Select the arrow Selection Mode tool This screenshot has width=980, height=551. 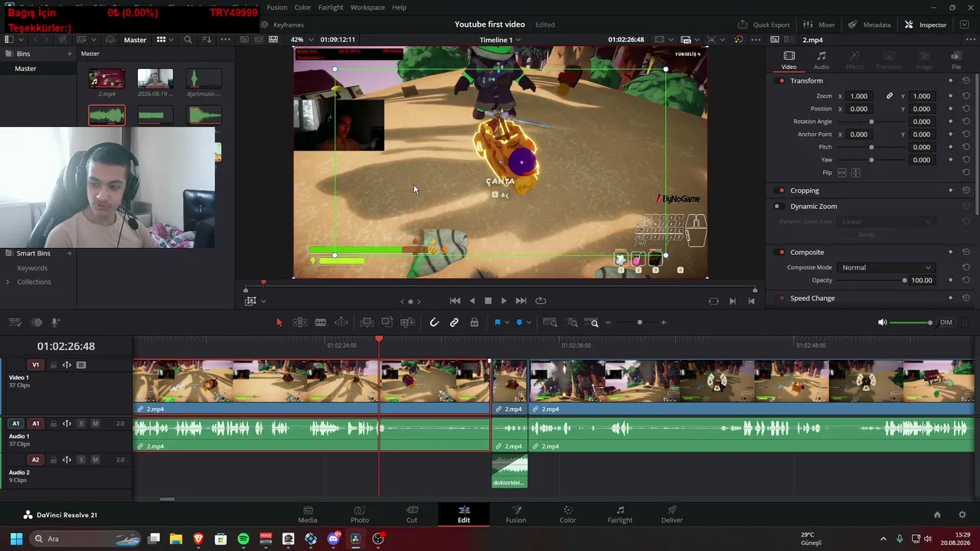tap(279, 322)
